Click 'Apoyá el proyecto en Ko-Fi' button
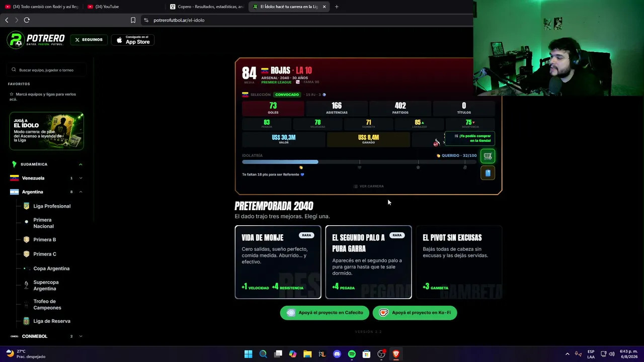The image size is (644, 362). click(x=415, y=313)
